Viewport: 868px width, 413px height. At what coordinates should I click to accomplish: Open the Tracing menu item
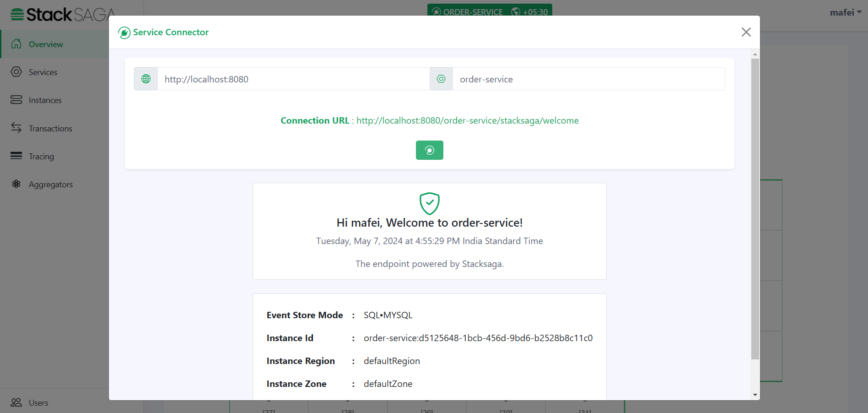[54, 156]
